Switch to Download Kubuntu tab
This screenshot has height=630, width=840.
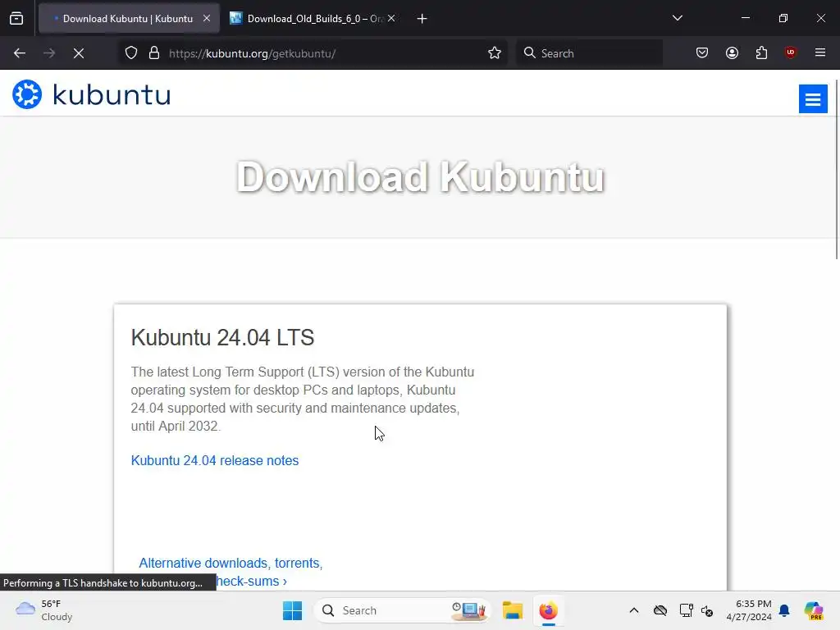point(129,18)
